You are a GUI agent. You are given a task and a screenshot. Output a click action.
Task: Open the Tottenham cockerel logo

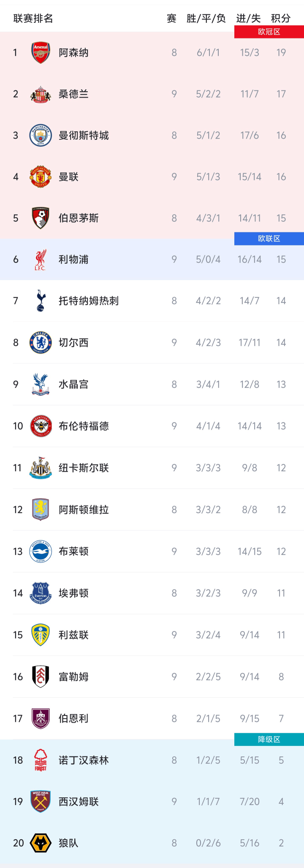(x=41, y=301)
